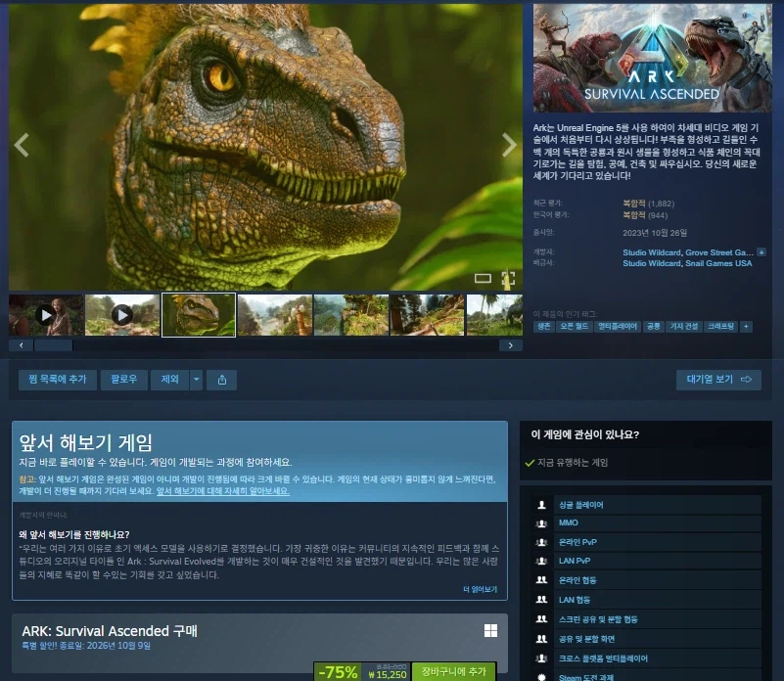The height and width of the screenshot is (681, 784).
Task: Click the discounted price ₩ 15,250
Action: (x=388, y=674)
